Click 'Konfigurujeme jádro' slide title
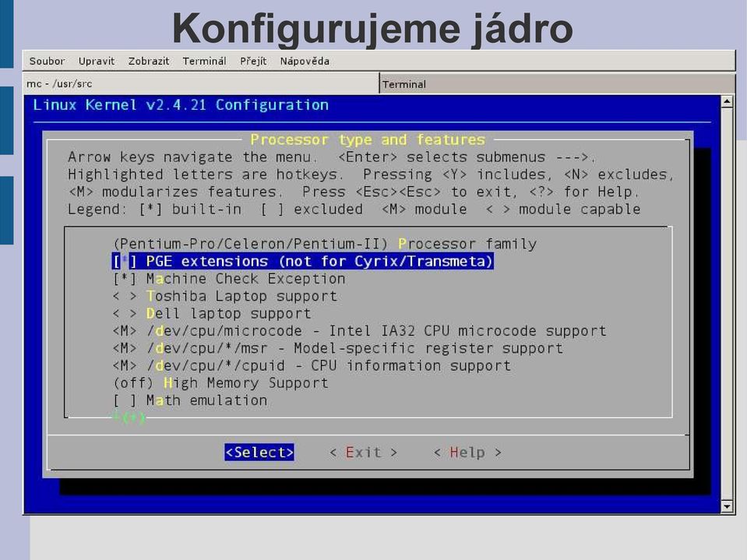747x560 pixels. coord(372,29)
